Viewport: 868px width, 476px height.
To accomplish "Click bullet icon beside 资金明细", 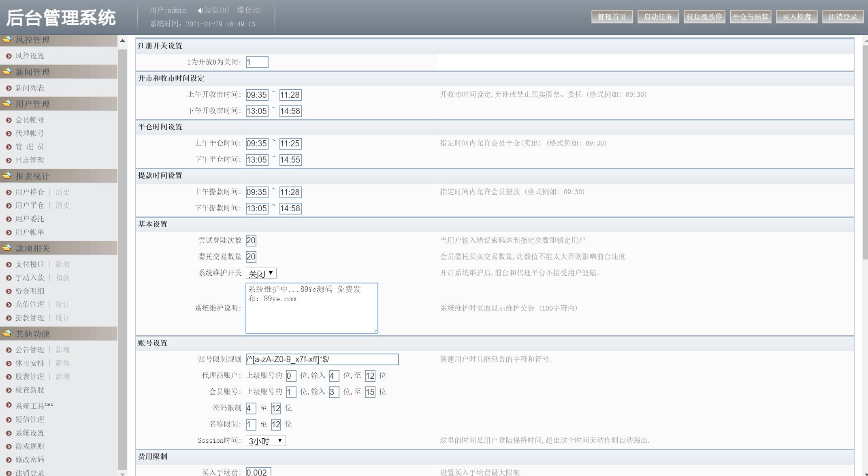I will point(9,291).
